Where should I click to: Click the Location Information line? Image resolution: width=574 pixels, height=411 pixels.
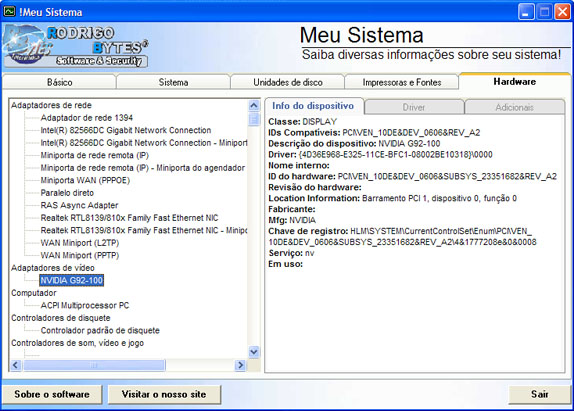coord(392,198)
